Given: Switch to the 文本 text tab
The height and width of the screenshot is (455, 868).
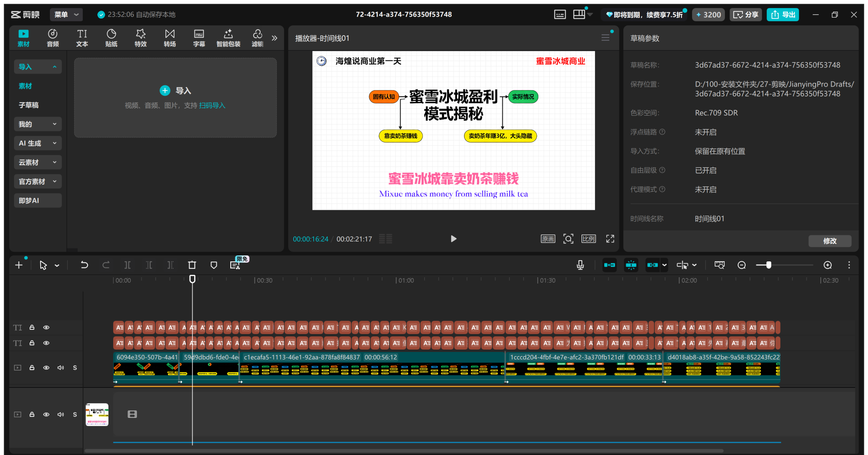Looking at the screenshot, I should coord(82,38).
